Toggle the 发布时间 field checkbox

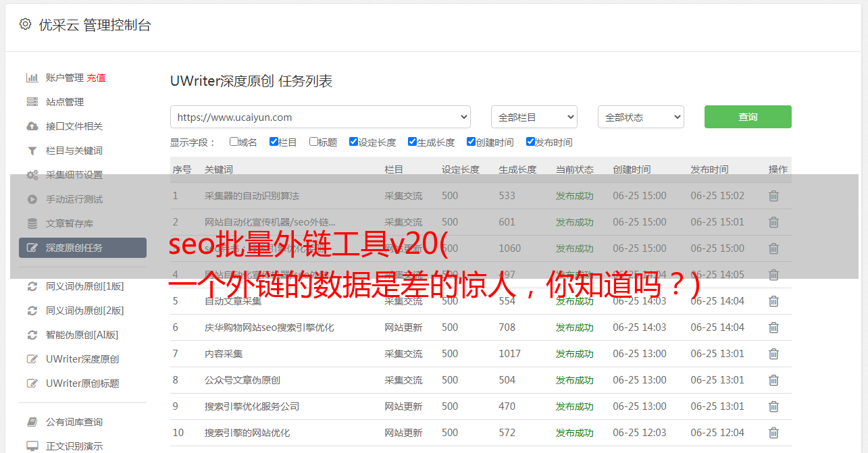pos(530,142)
